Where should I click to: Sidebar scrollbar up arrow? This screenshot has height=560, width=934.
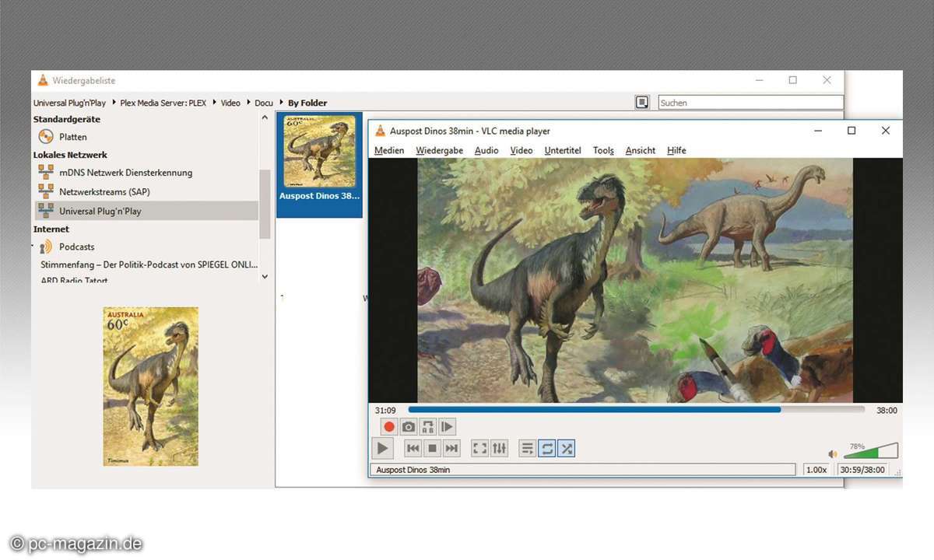pos(265,118)
